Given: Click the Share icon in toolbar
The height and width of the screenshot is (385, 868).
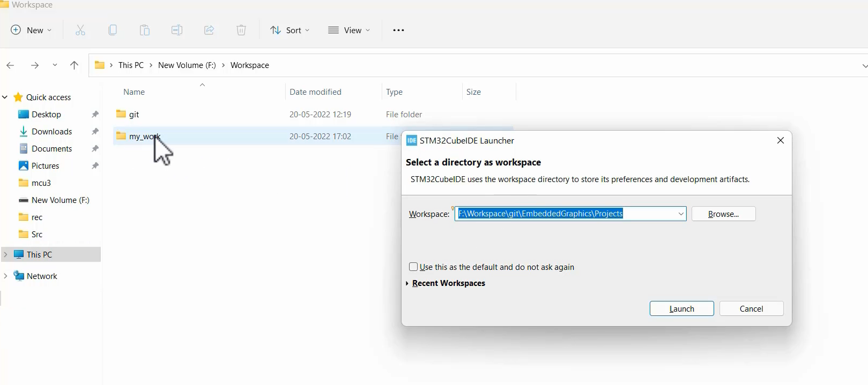Looking at the screenshot, I should click(209, 30).
